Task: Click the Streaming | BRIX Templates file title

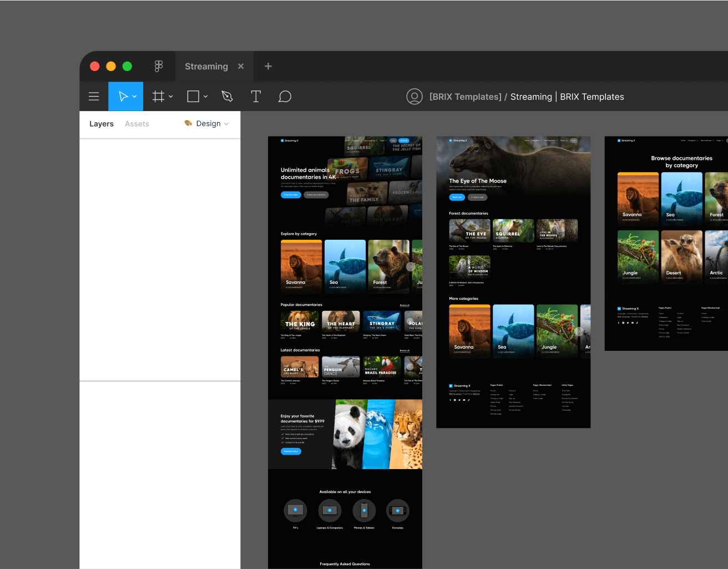Action: (x=567, y=97)
